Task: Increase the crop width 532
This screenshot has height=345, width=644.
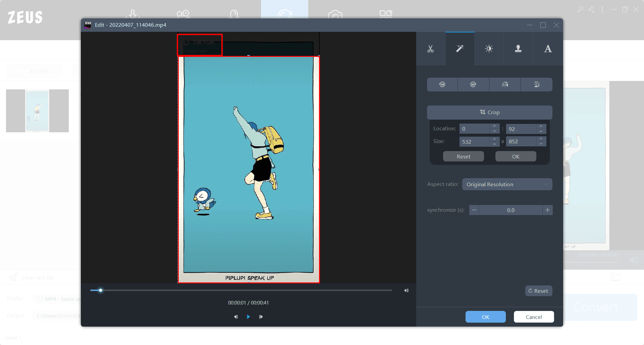Action: coord(494,139)
